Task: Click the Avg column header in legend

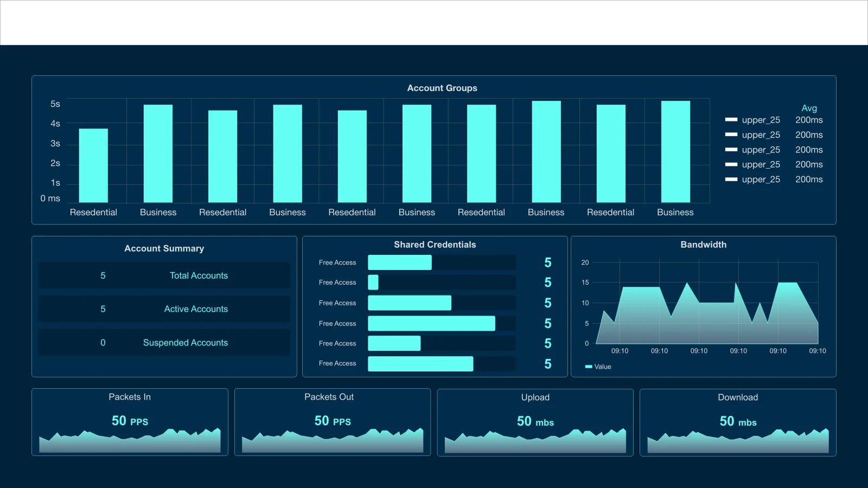Action: 809,108
